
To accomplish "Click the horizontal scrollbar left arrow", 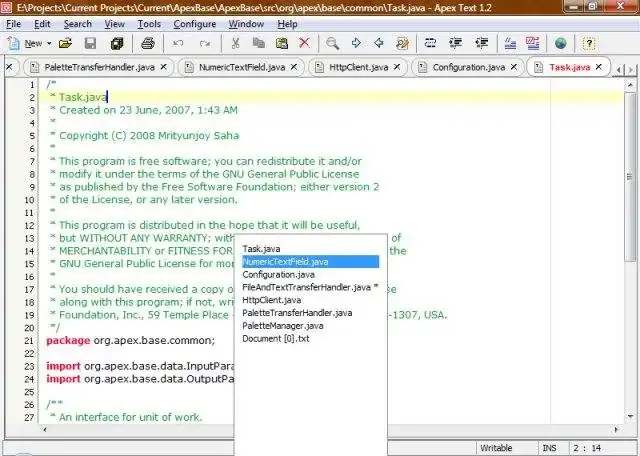I will pos(44,429).
